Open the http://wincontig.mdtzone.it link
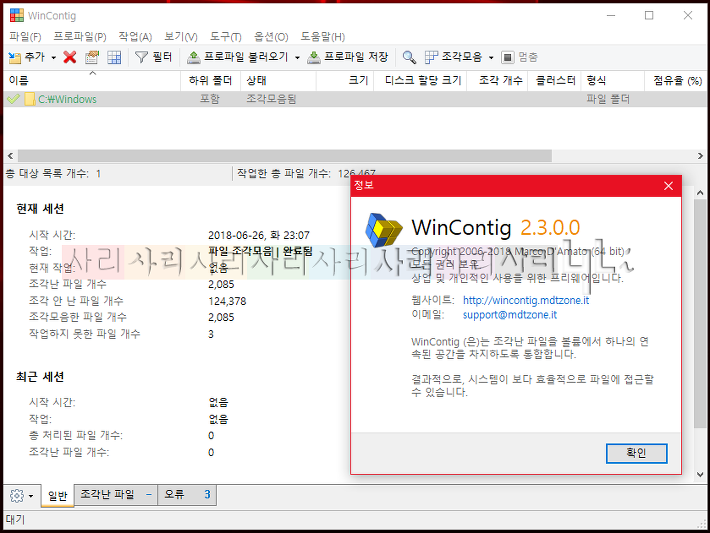 [x=526, y=300]
